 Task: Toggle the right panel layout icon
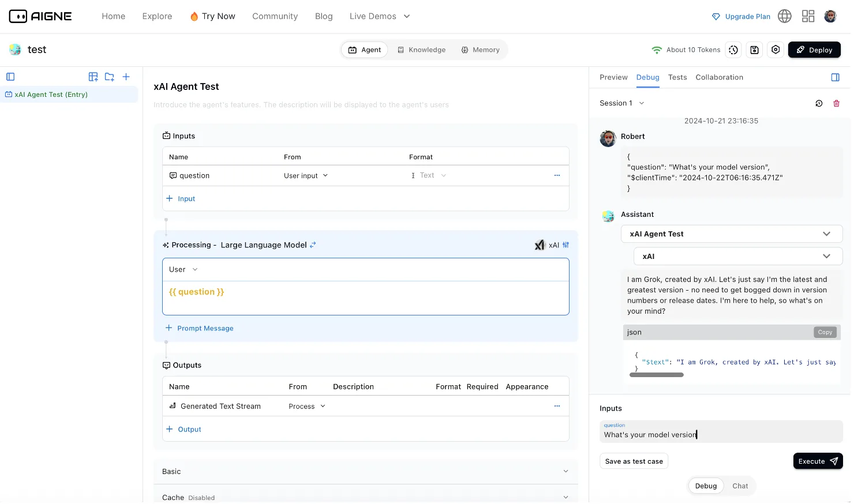point(835,77)
